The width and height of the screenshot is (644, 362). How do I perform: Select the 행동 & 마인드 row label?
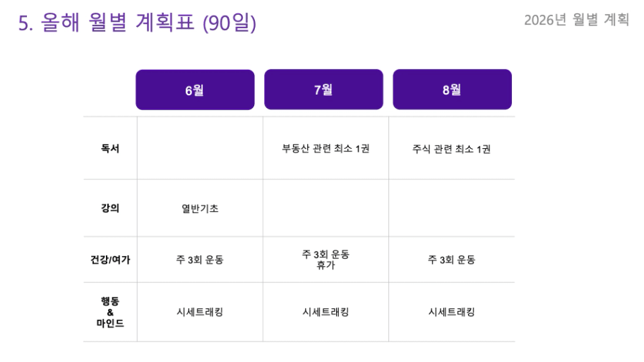click(110, 312)
